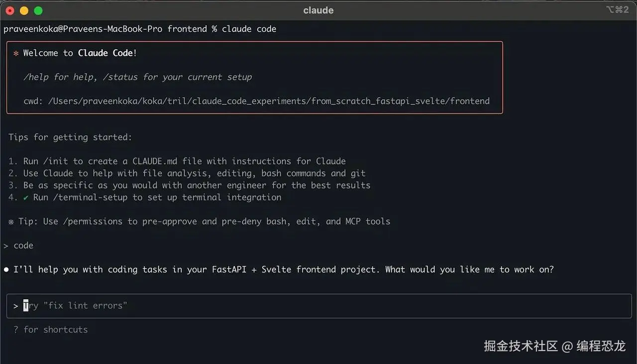
Task: Click the "claude" window title
Action: (318, 10)
